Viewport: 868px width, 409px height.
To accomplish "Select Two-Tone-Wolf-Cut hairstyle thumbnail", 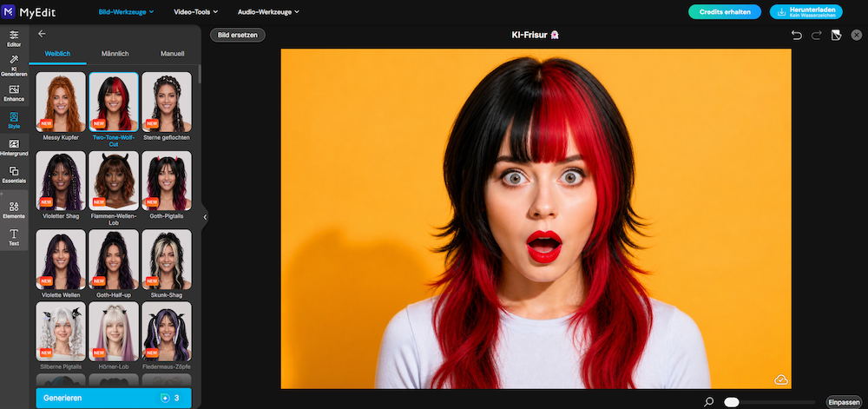I will click(x=114, y=102).
